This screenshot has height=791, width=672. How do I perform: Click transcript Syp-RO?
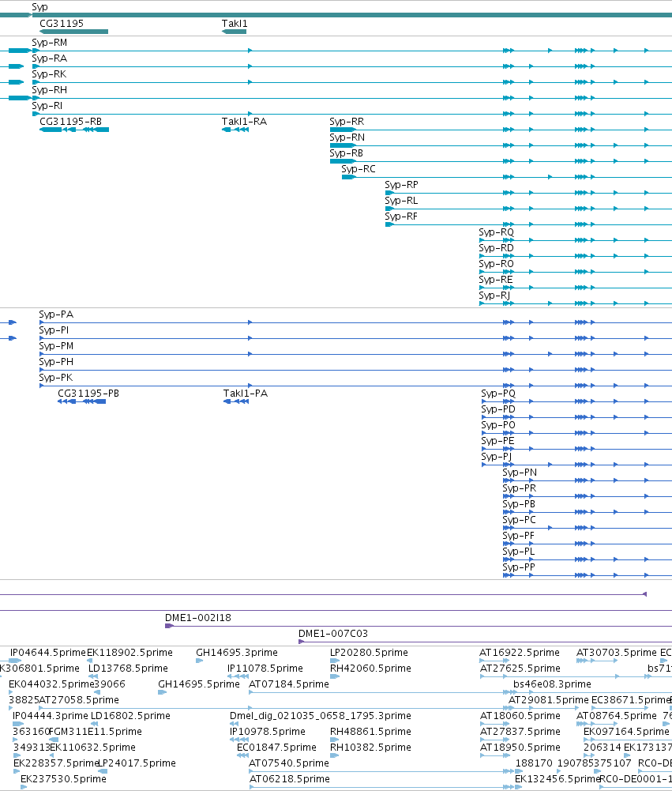click(x=496, y=264)
